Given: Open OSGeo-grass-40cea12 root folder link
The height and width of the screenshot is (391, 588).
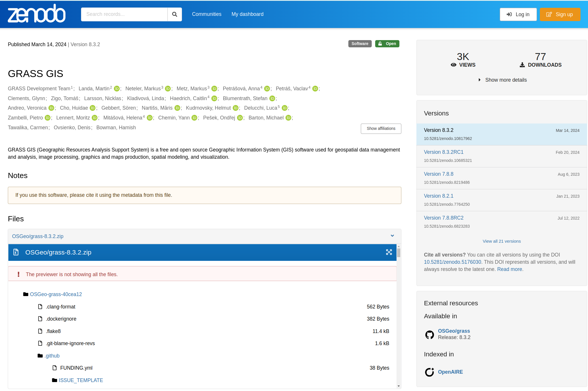Looking at the screenshot, I should pyautogui.click(x=56, y=294).
